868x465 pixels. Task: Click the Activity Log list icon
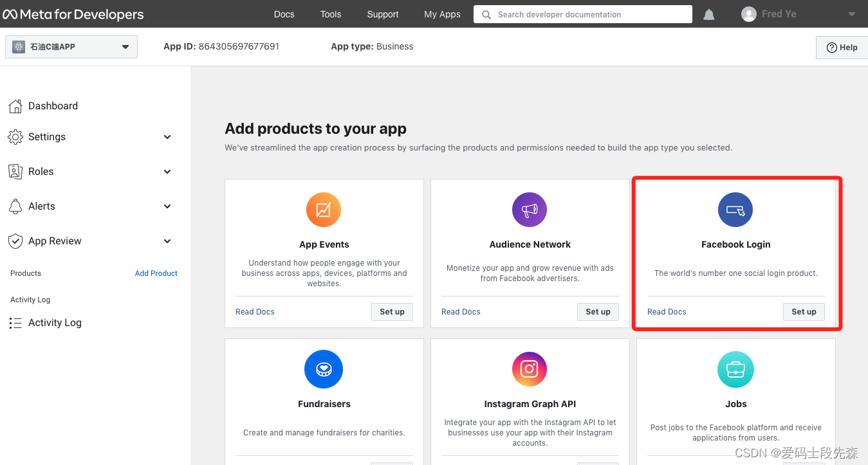point(15,323)
